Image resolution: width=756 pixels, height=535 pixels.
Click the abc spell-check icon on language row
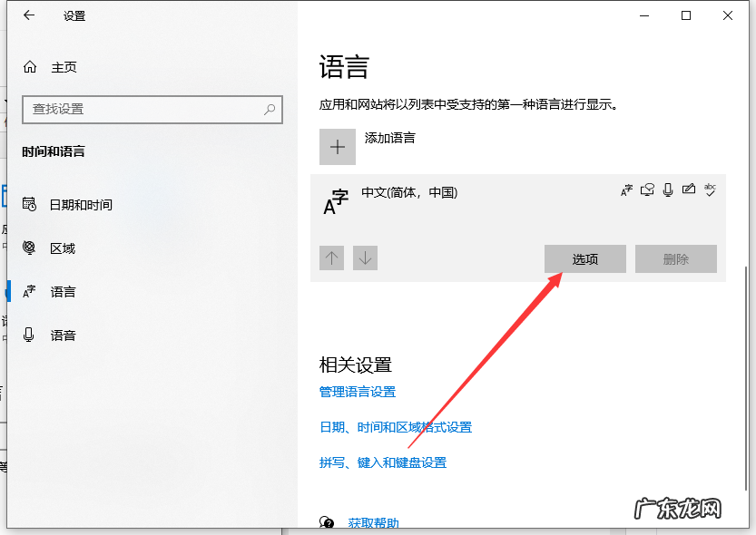point(710,190)
